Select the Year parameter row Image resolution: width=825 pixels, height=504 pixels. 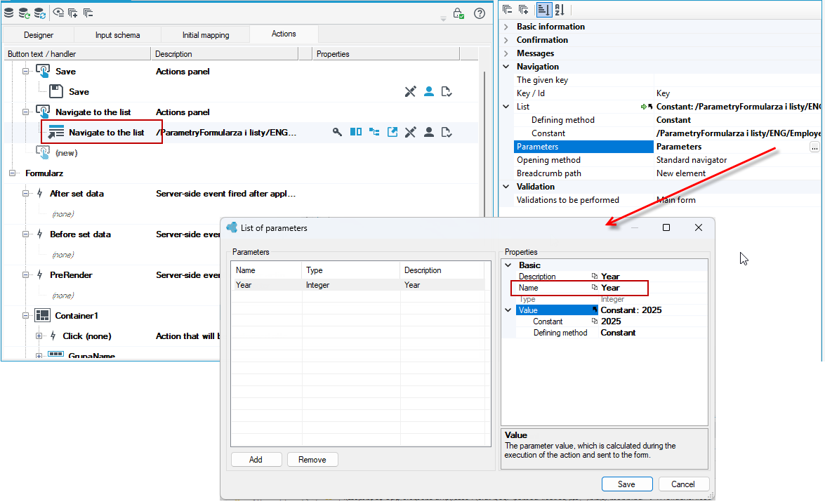(358, 284)
